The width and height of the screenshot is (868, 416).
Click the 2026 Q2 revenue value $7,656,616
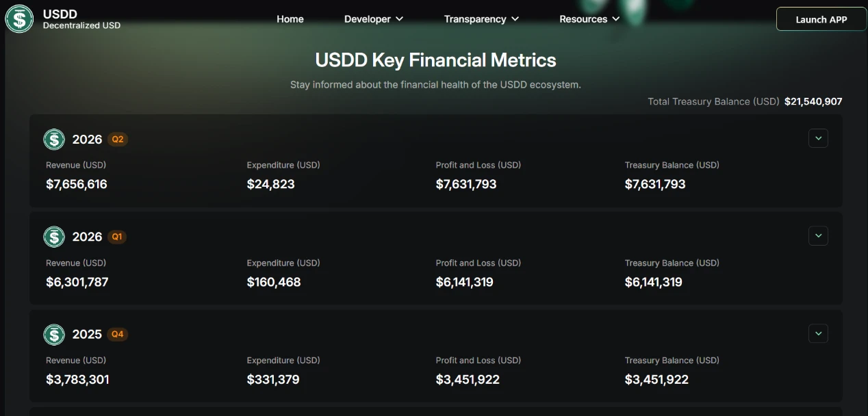(x=77, y=184)
